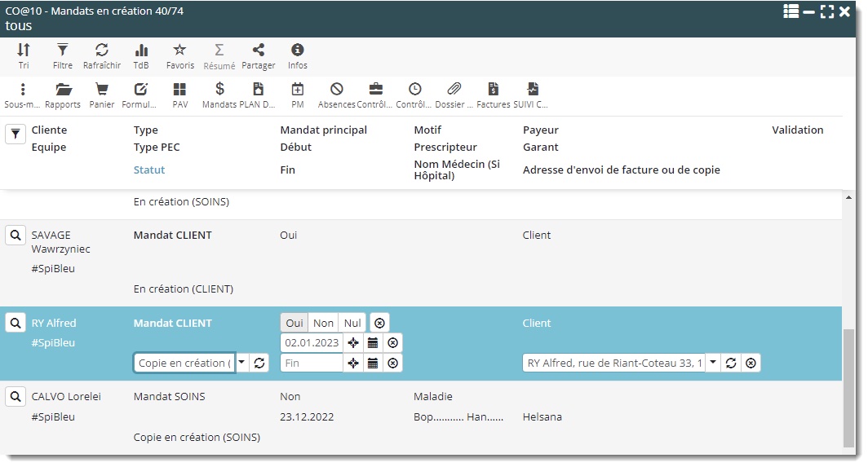
Task: Open the Filtre tool in toolbar
Action: (x=62, y=51)
